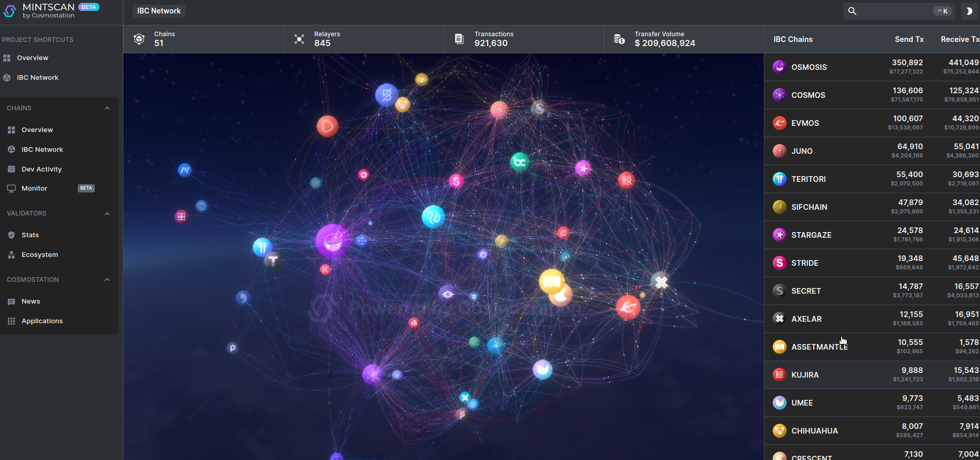The width and height of the screenshot is (980, 460).
Task: Click the Evmos red node in graph
Action: pyautogui.click(x=628, y=308)
